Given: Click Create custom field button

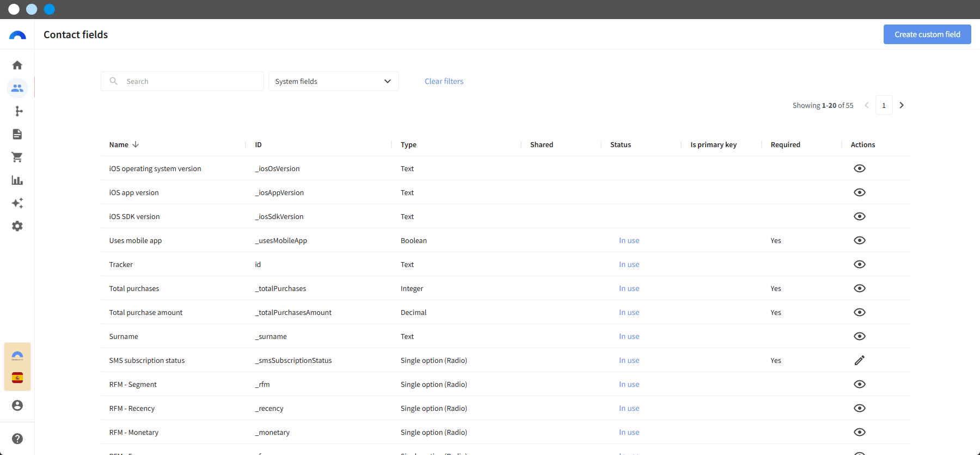Looking at the screenshot, I should coord(927,34).
